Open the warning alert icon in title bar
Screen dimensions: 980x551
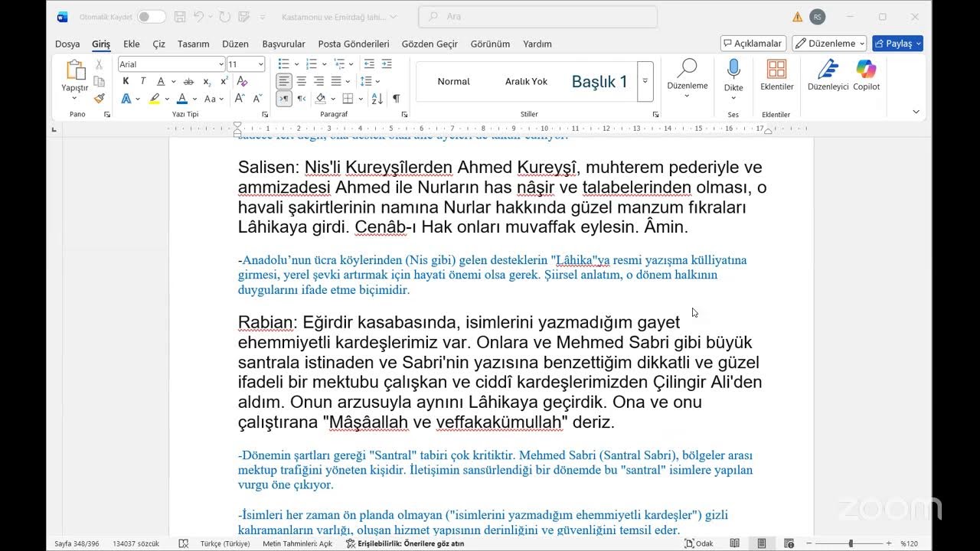[798, 17]
